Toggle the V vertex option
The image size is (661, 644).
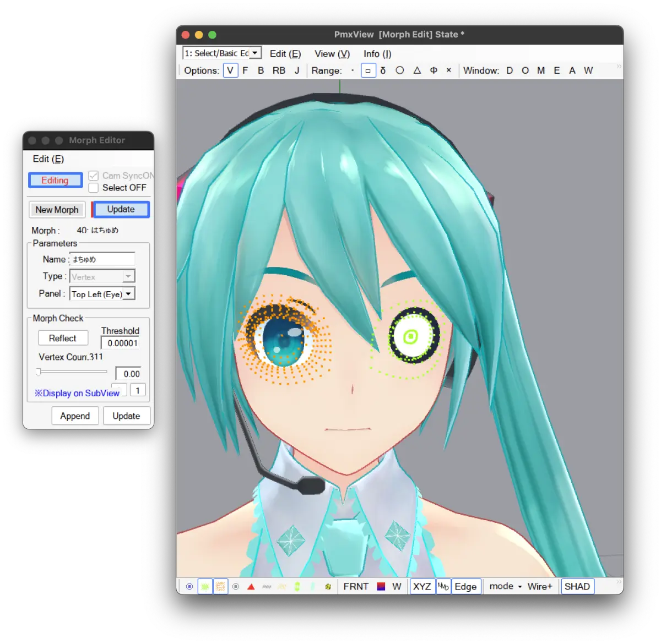point(230,70)
